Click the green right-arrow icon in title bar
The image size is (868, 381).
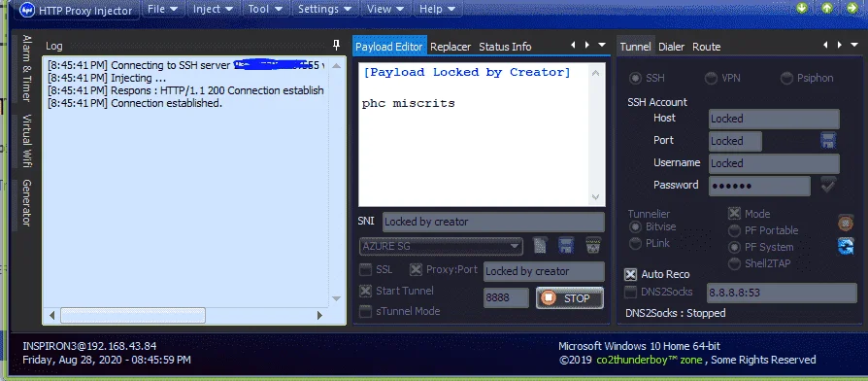[851, 8]
